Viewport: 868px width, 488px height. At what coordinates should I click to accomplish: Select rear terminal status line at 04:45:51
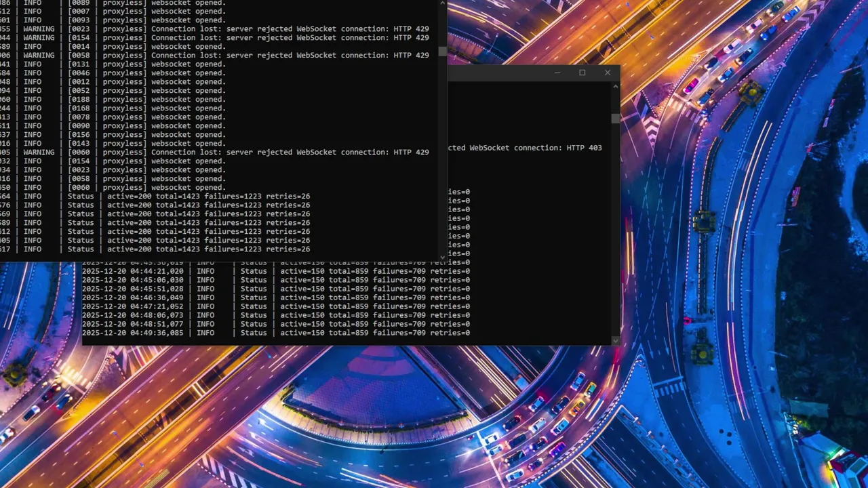tap(276, 289)
